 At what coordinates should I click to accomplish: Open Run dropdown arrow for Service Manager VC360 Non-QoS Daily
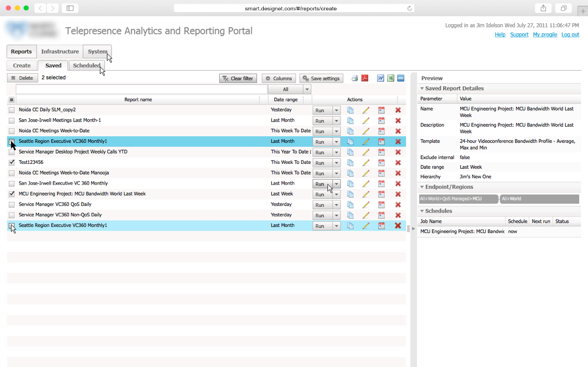coord(336,215)
